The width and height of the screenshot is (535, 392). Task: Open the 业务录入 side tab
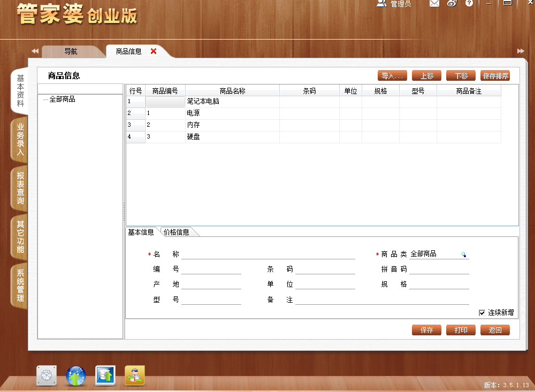[20, 139]
